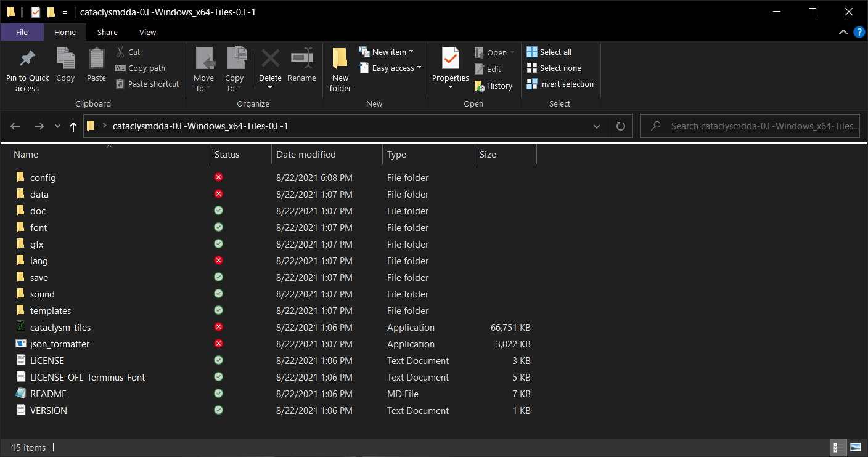
Task: Select Copy path command
Action: tap(140, 68)
